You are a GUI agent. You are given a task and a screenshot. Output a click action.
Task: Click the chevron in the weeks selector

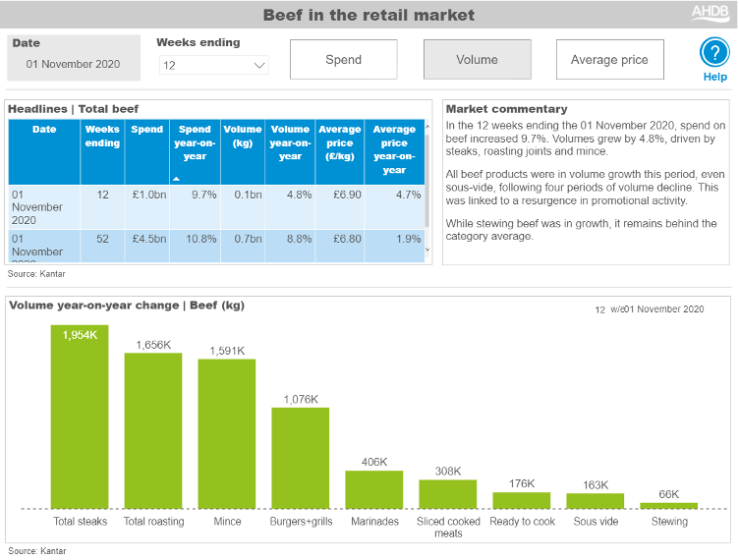(x=259, y=65)
